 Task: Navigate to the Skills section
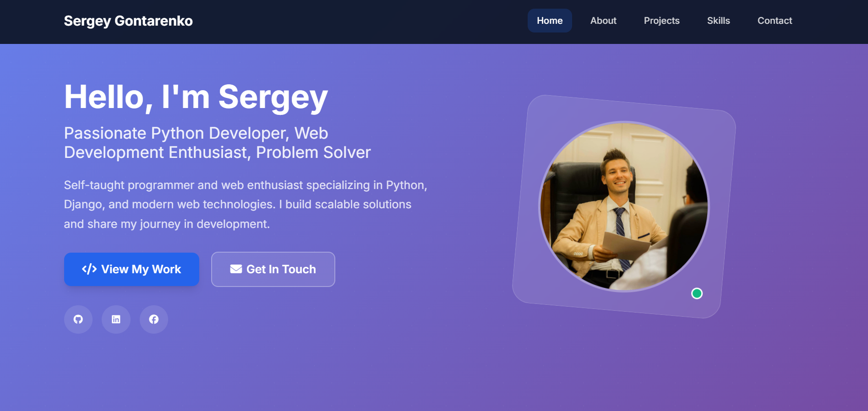(x=718, y=21)
